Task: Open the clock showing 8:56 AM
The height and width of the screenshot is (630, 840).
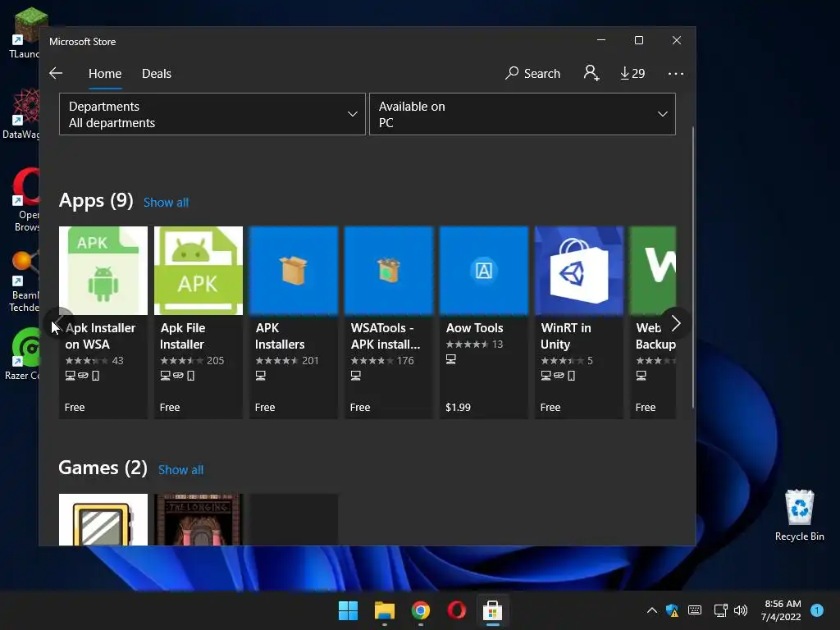Action: click(x=782, y=610)
